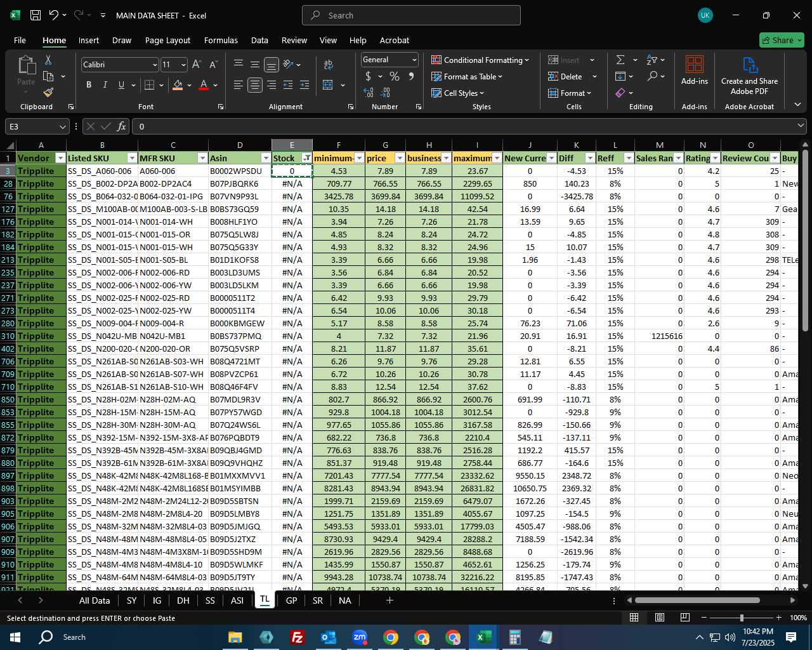Viewport: 812px width, 650px height.
Task: Click Insert Function fx icon
Action: pos(122,126)
